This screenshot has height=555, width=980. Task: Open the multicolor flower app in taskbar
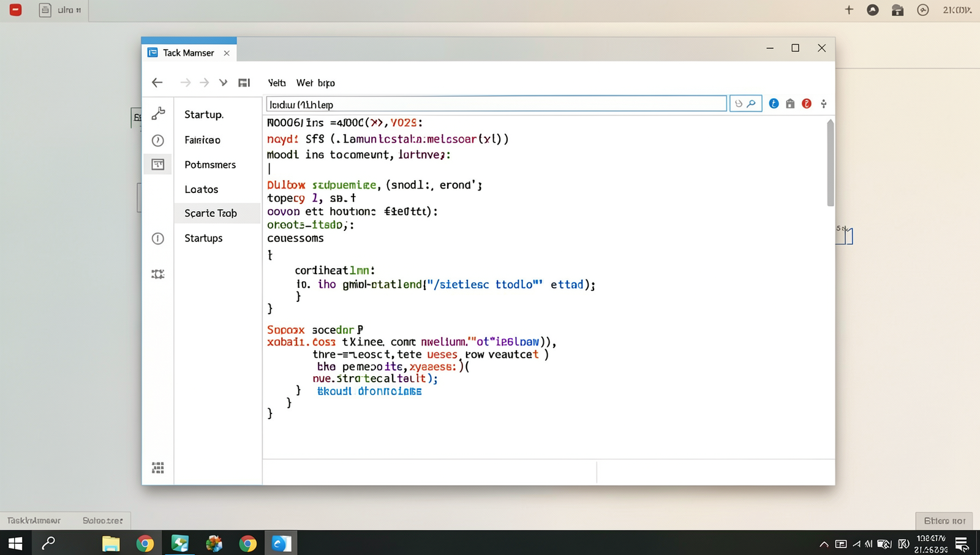click(214, 543)
